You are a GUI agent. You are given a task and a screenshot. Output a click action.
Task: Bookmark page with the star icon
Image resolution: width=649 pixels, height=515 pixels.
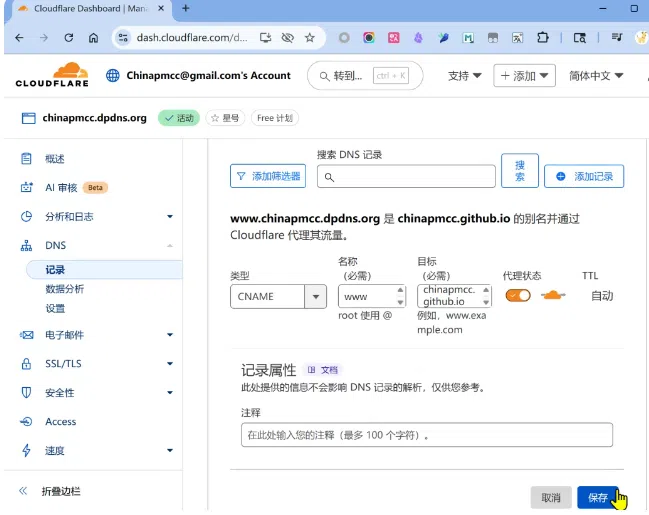(x=310, y=38)
